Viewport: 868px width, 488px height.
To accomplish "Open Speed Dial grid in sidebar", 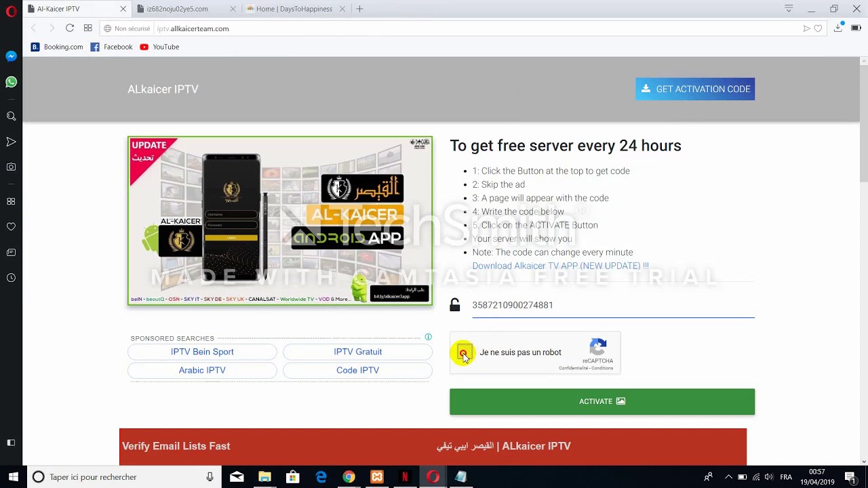I will [x=11, y=201].
